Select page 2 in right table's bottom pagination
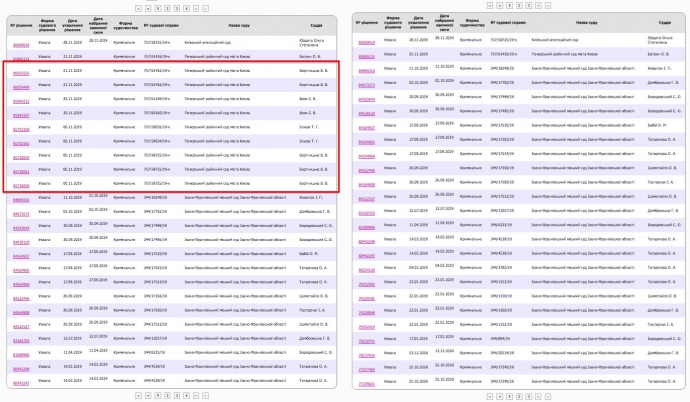 [518, 397]
